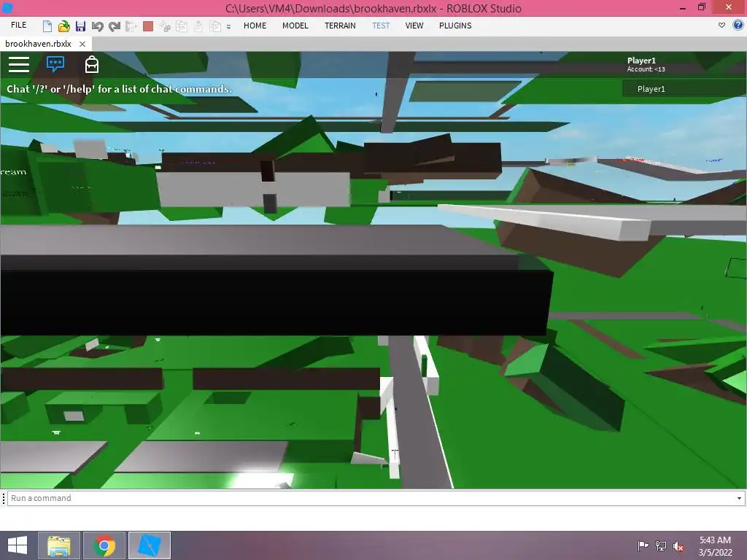Switch to the HOME ribbon tab
The height and width of the screenshot is (560, 747).
tap(255, 26)
